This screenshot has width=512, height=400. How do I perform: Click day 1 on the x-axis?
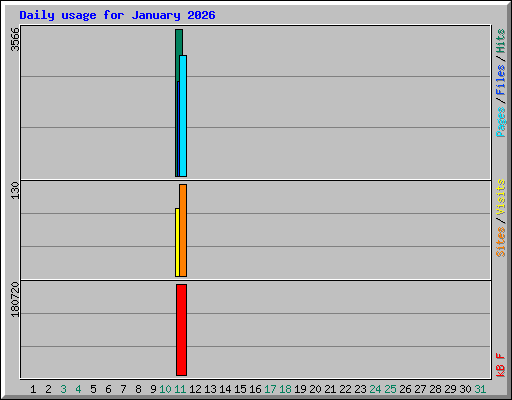(33, 389)
